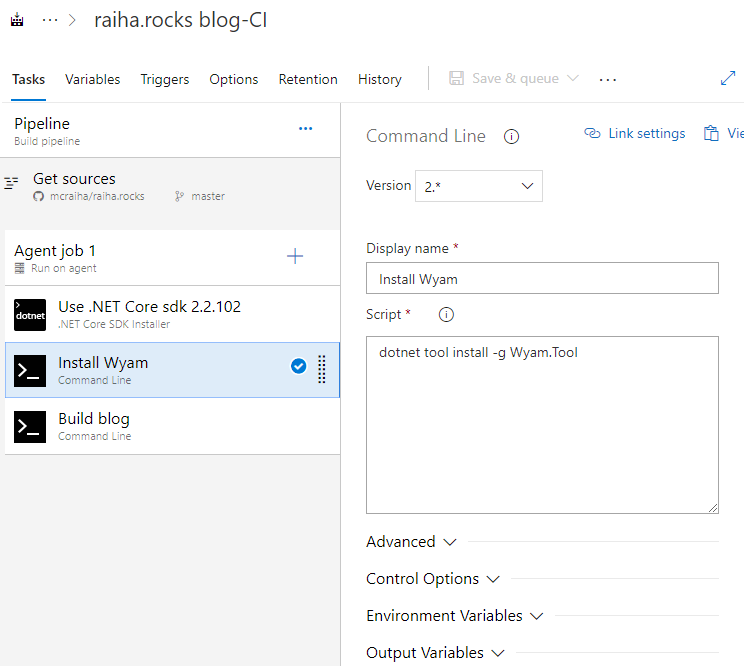Image resolution: width=755 pixels, height=666 pixels.
Task: Go to the Options tab
Action: click(x=234, y=79)
